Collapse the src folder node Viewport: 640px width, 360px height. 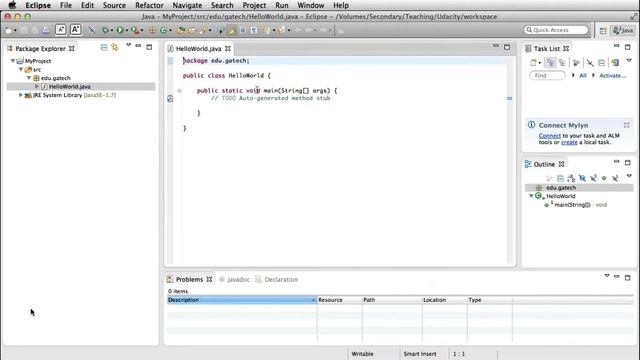pyautogui.click(x=21, y=69)
